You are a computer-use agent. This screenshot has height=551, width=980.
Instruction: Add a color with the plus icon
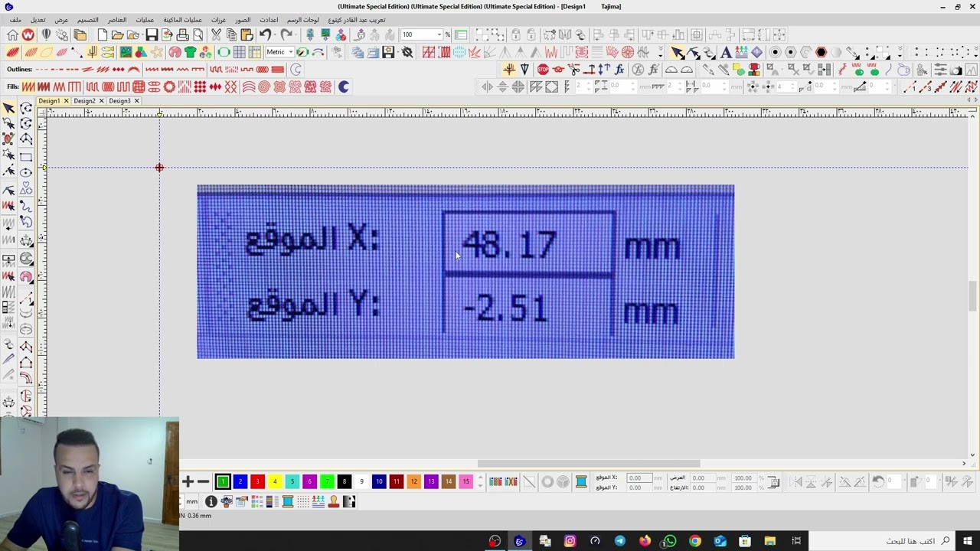click(188, 481)
